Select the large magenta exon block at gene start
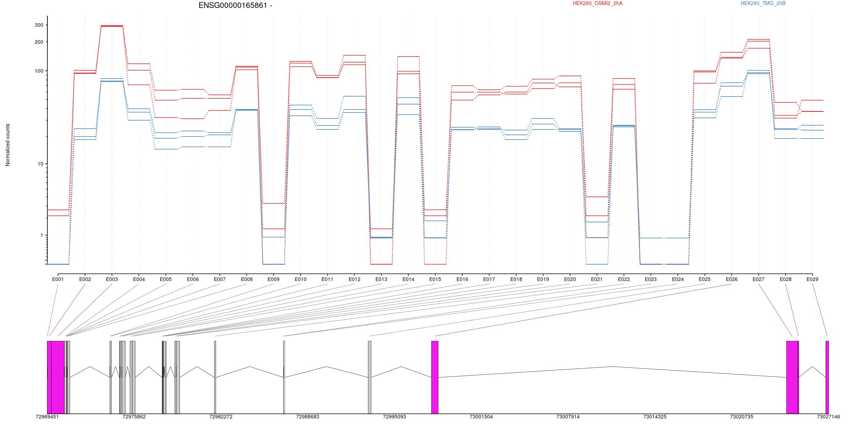 (x=58, y=377)
